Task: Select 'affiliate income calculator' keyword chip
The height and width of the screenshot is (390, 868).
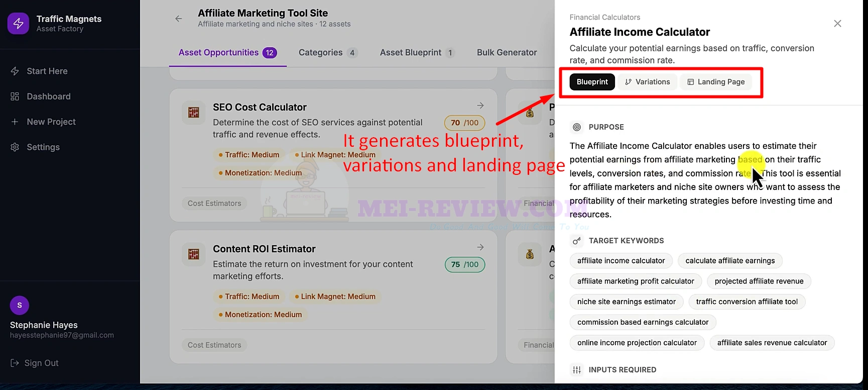Action: [x=621, y=261]
